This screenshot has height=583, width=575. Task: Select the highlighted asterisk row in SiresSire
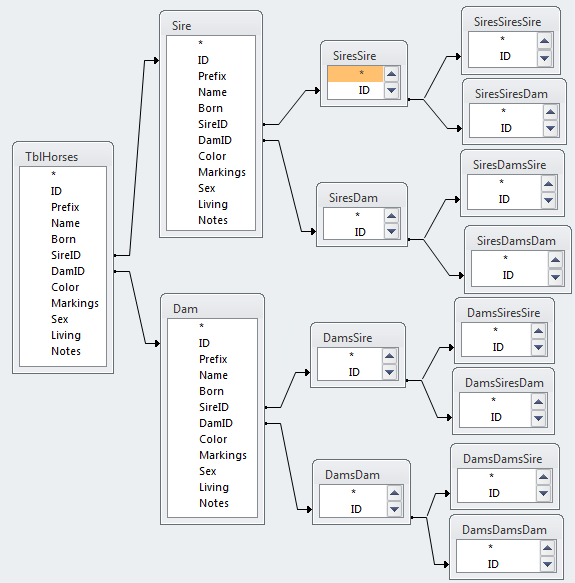click(355, 74)
